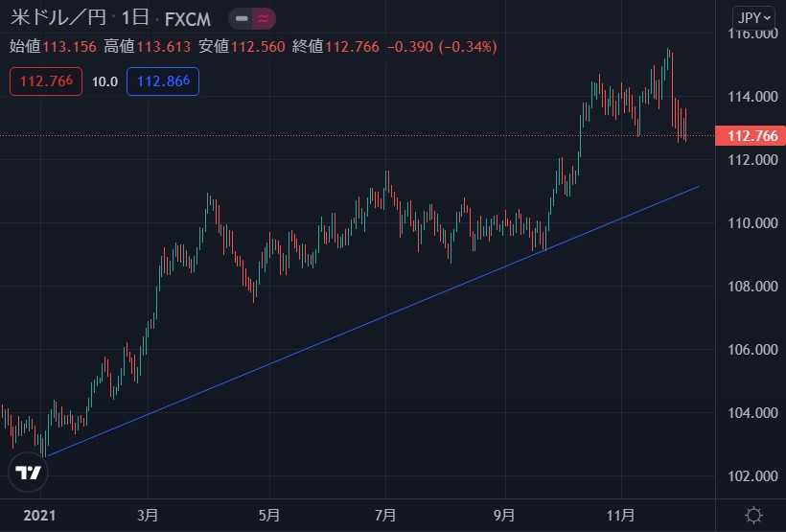The width and height of the screenshot is (786, 532).
Task: Click the 米ドル/円 symbol title
Action: tap(58, 18)
